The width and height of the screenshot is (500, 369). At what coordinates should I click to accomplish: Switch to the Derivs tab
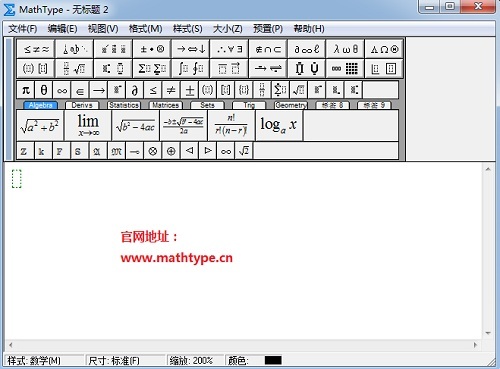coord(82,105)
